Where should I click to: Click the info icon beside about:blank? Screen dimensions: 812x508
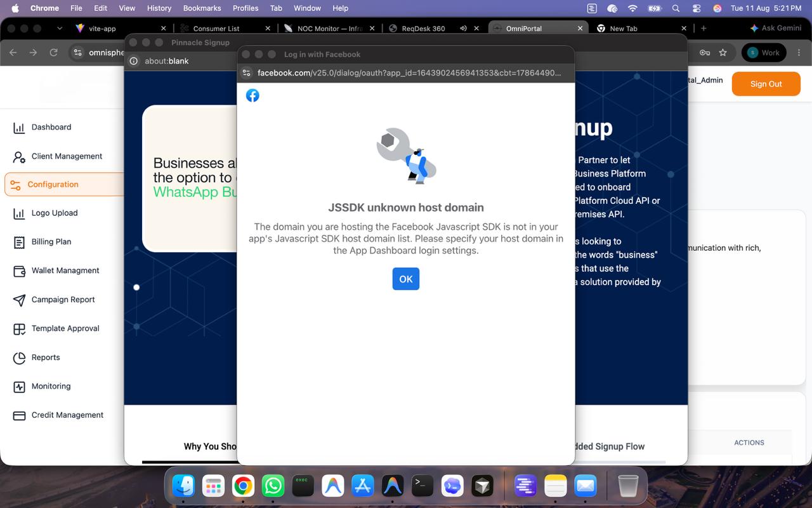click(x=134, y=61)
